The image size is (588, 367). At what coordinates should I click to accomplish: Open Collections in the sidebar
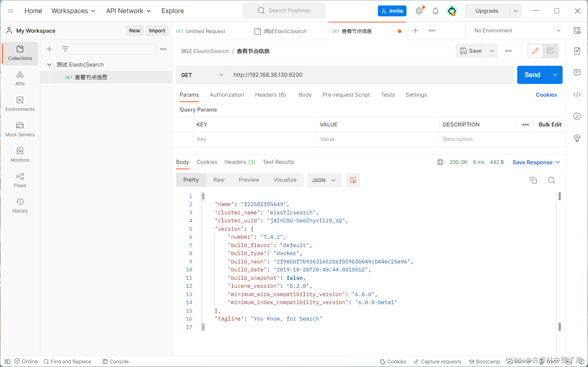click(x=20, y=53)
